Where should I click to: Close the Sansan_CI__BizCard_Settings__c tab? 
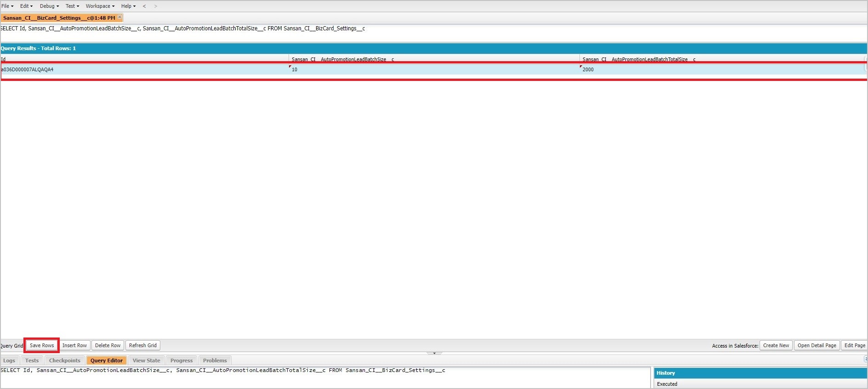pos(120,17)
